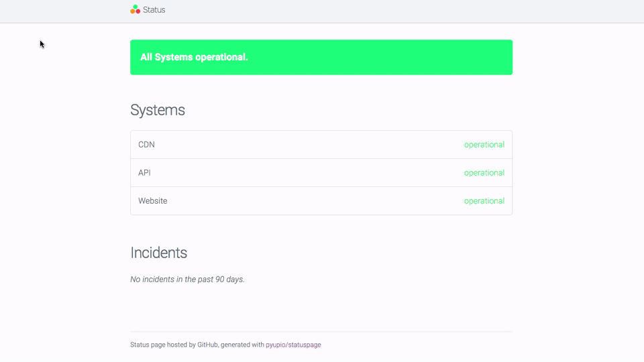Open the Status title in header
Screen dimensions: 644x362
(x=154, y=10)
